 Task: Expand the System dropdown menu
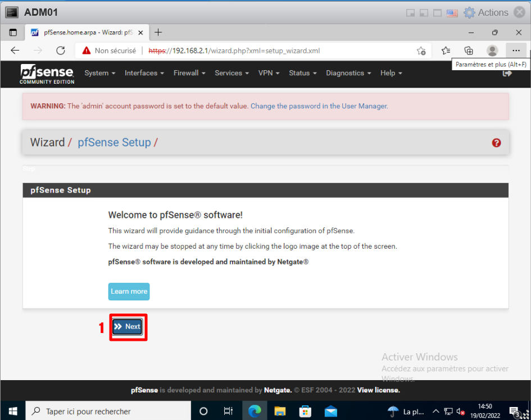click(x=99, y=73)
